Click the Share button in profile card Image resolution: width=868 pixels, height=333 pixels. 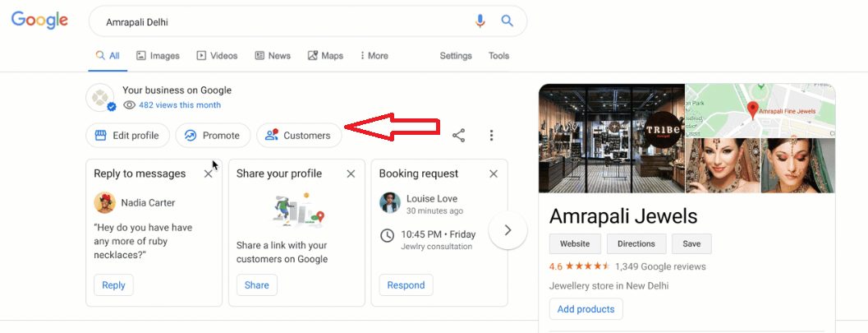(257, 284)
